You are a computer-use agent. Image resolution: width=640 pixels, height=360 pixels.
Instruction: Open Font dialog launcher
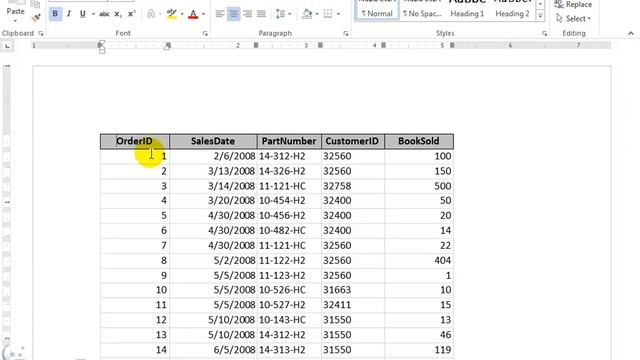click(x=205, y=33)
